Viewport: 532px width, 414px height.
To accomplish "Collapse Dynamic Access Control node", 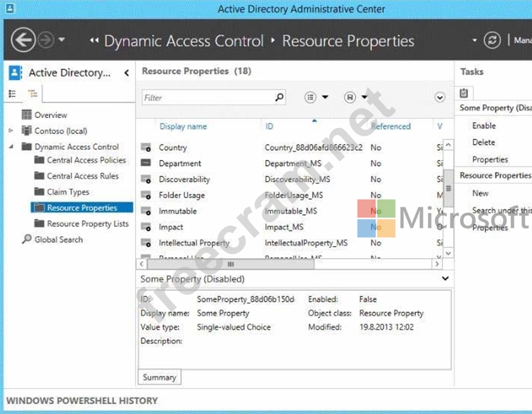I will 11,146.
